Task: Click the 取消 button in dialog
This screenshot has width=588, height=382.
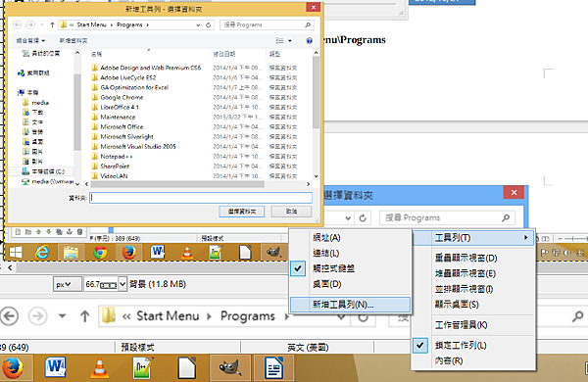Action: (x=291, y=212)
